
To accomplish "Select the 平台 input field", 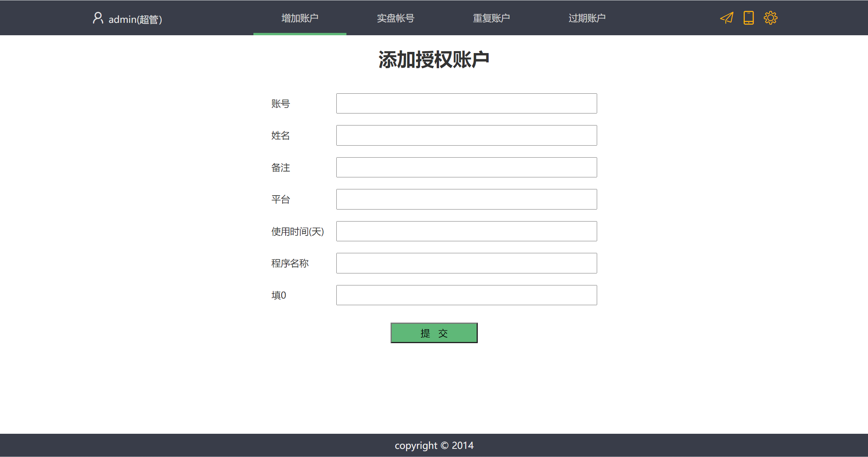I will (x=467, y=199).
